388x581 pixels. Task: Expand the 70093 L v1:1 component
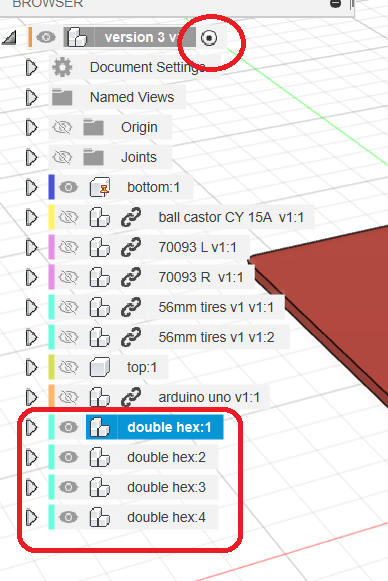pyautogui.click(x=32, y=248)
